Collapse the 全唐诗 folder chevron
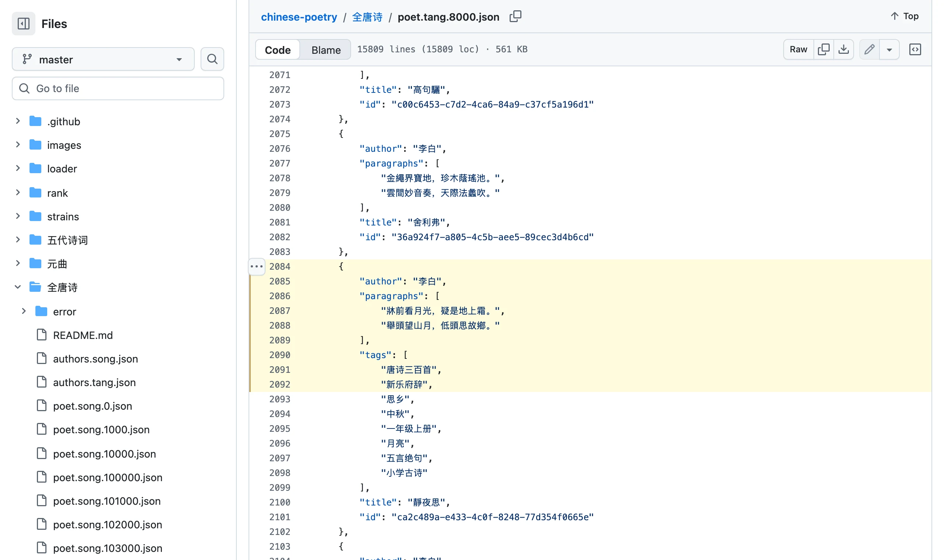 click(x=18, y=287)
